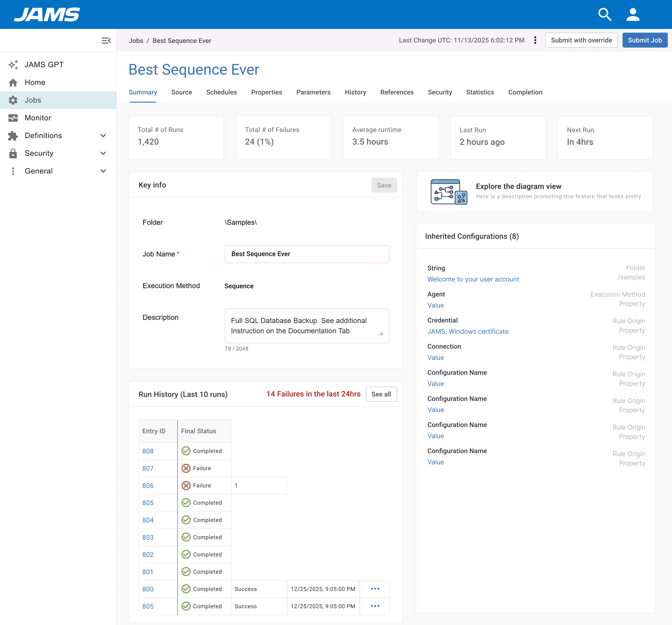The height and width of the screenshot is (625, 672).
Task: Click the Home house icon
Action: pos(13,82)
